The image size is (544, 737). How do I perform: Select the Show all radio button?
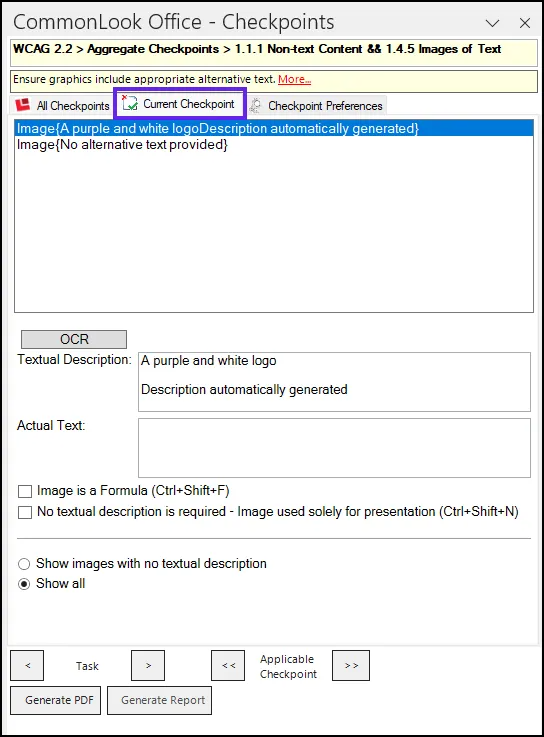pyautogui.click(x=24, y=584)
